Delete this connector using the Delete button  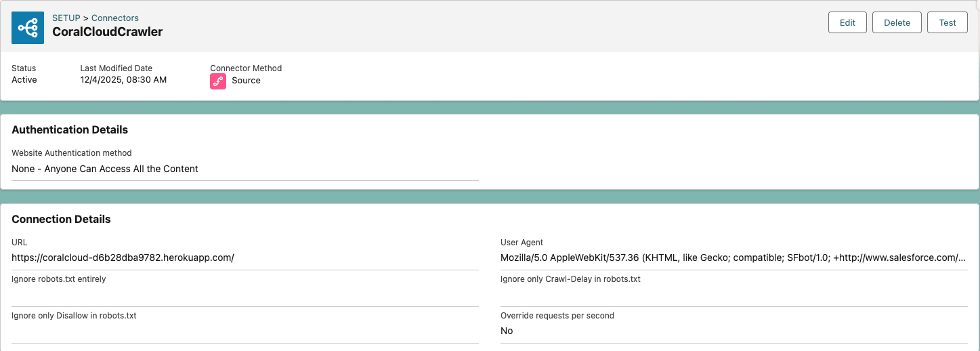897,22
